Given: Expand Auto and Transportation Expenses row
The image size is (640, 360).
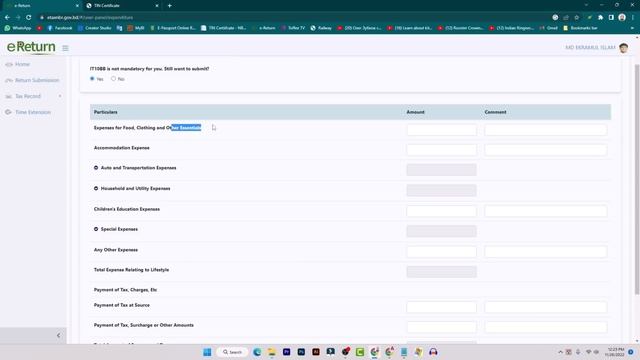Looking at the screenshot, I should [x=96, y=168].
